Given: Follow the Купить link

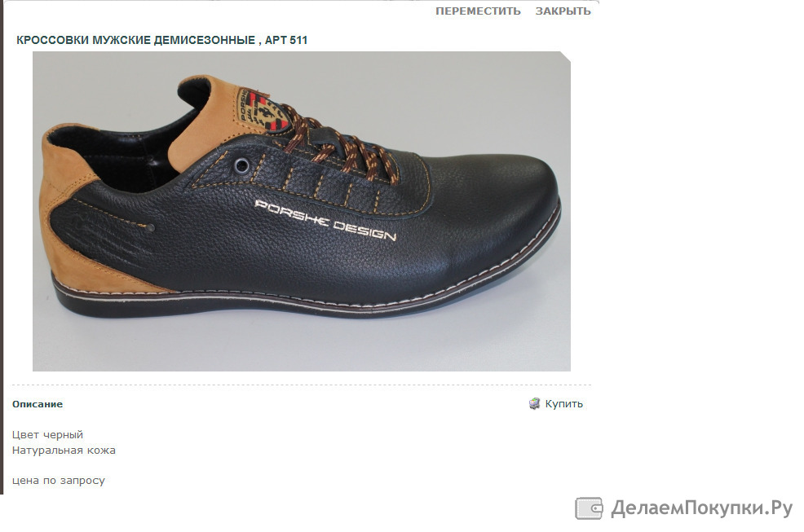Looking at the screenshot, I should pyautogui.click(x=563, y=404).
